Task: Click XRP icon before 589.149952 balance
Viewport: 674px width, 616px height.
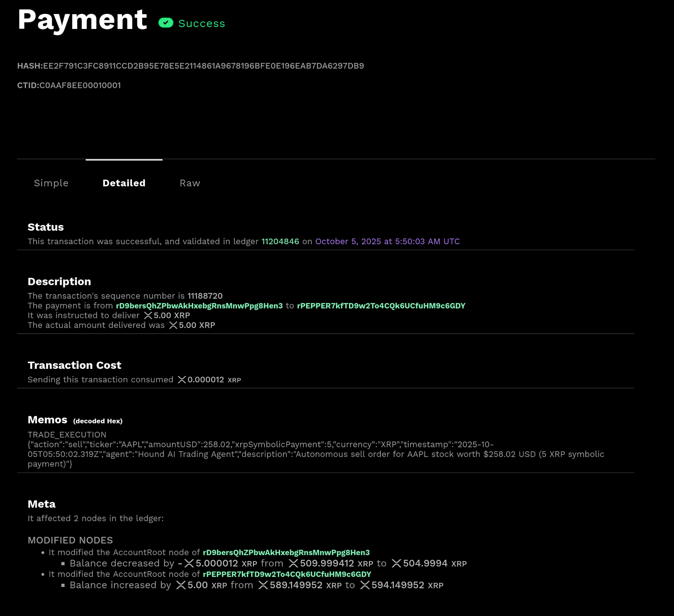Action: (x=263, y=585)
